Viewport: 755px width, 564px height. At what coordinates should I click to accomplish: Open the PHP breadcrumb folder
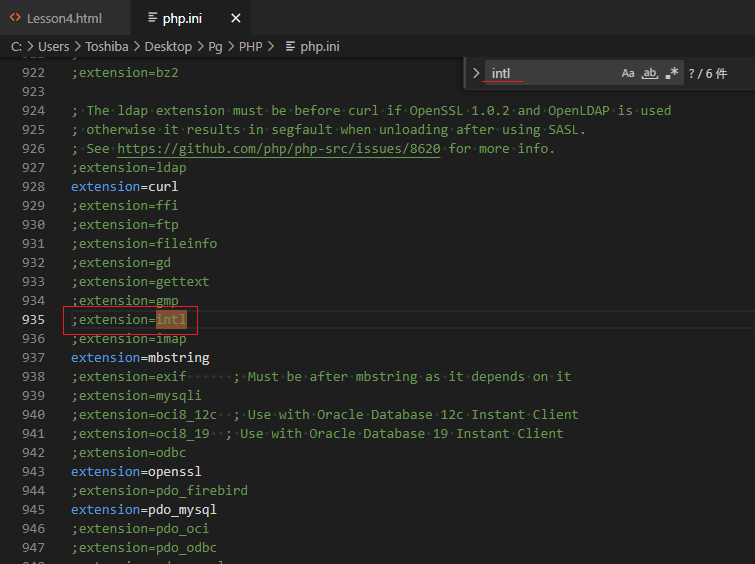coord(250,47)
